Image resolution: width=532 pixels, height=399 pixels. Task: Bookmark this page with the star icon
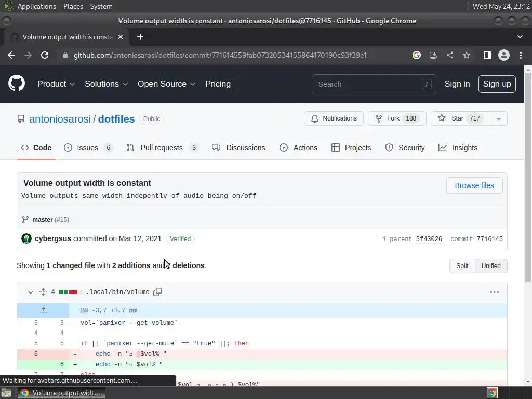(x=467, y=55)
